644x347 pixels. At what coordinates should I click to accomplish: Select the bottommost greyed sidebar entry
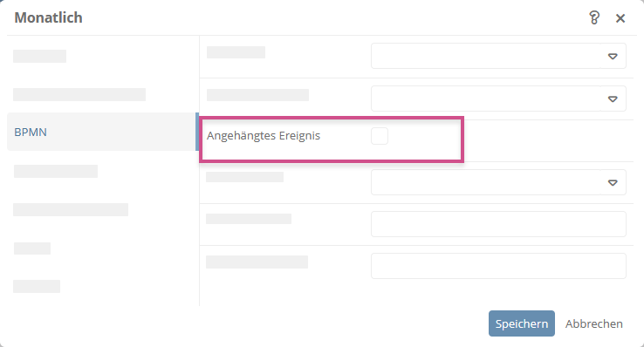point(37,286)
